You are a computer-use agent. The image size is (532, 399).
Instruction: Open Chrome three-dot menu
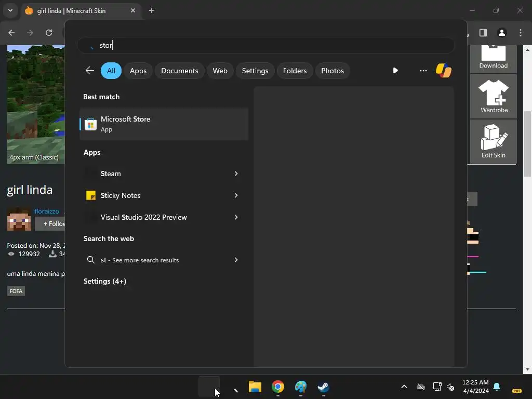point(521,33)
